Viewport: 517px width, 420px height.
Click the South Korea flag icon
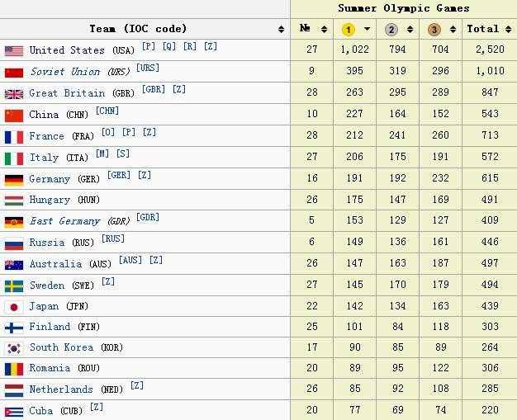coord(14,348)
